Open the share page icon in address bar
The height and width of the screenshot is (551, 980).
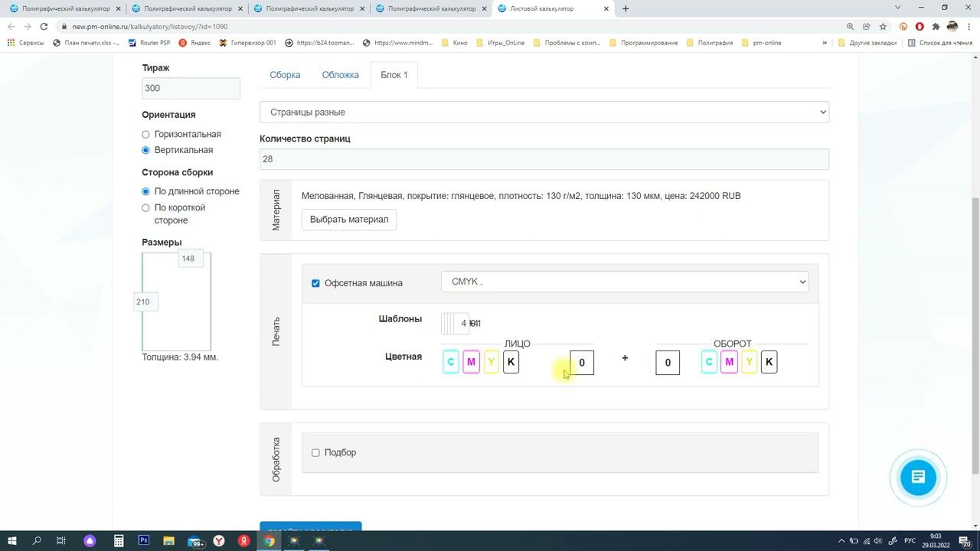pyautogui.click(x=867, y=26)
